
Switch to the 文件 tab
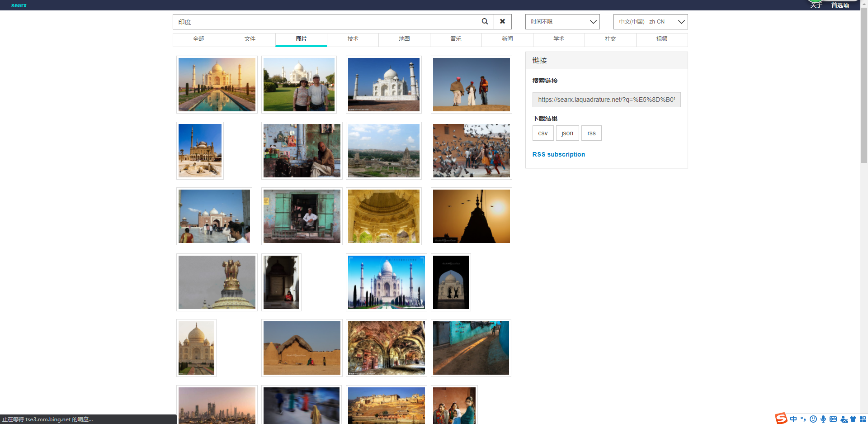coord(250,39)
